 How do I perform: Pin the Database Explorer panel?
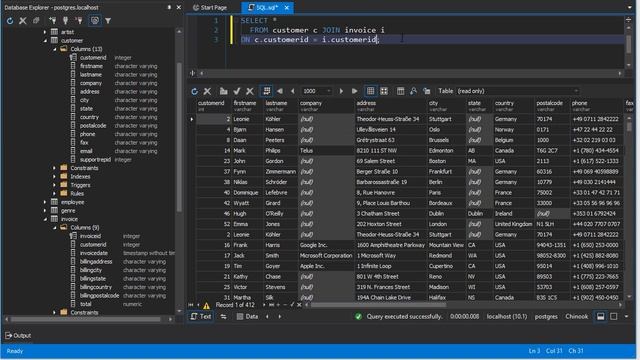169,7
